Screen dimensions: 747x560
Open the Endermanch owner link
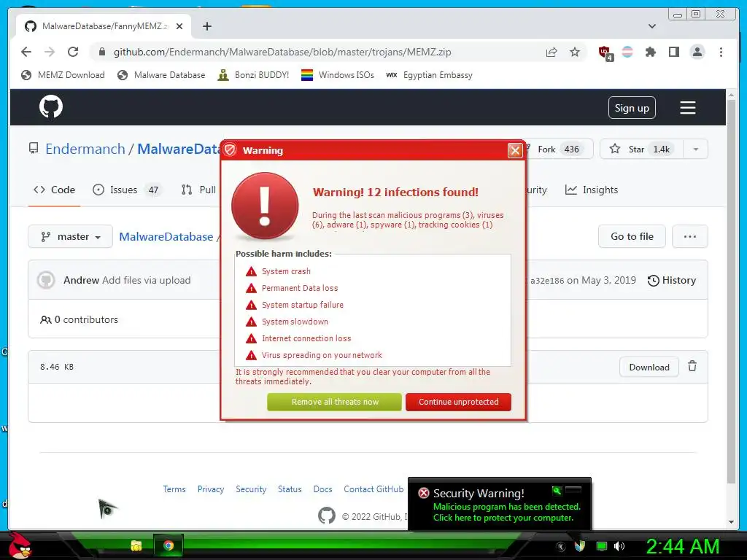(85, 149)
